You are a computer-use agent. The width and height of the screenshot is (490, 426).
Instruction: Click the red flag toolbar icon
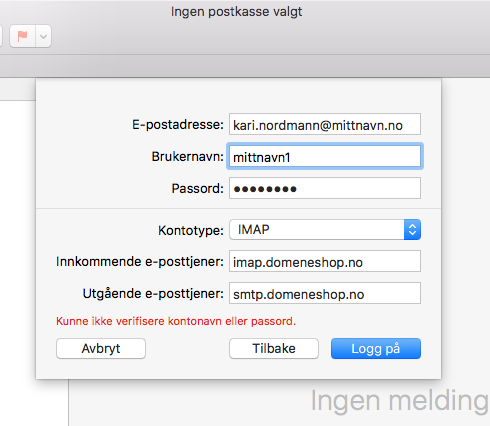tap(22, 36)
